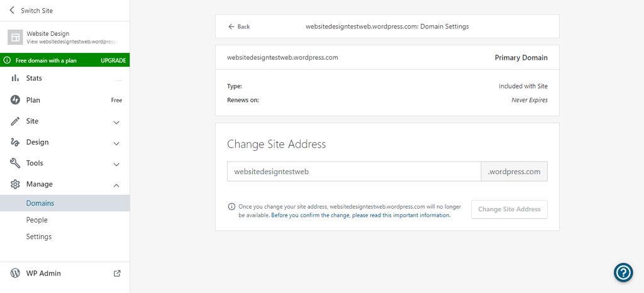Click the Plan lightning bolt icon

tap(15, 100)
